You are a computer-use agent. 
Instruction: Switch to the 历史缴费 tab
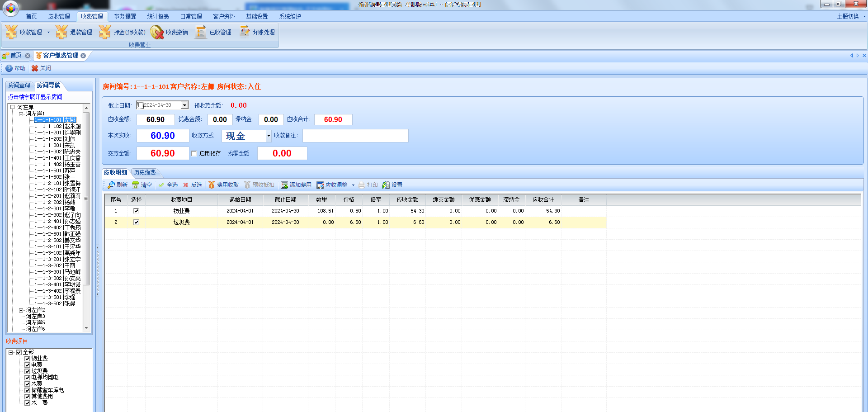click(x=145, y=172)
